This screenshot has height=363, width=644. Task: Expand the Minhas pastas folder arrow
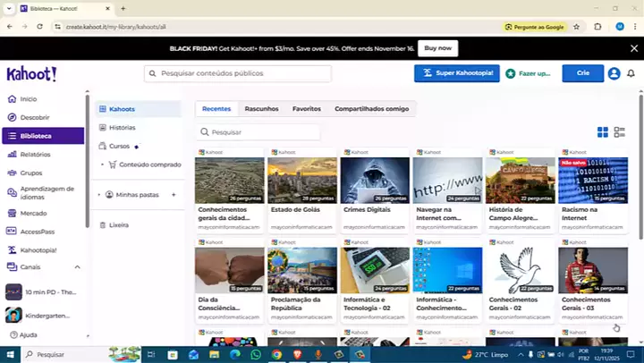point(99,194)
